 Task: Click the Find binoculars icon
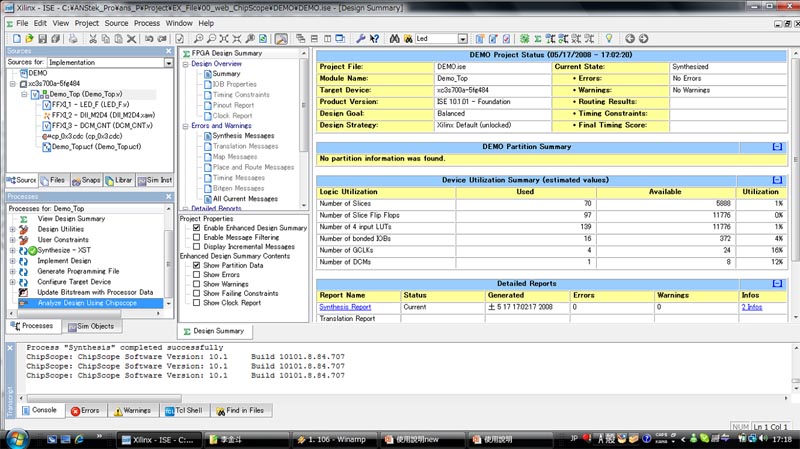point(394,39)
